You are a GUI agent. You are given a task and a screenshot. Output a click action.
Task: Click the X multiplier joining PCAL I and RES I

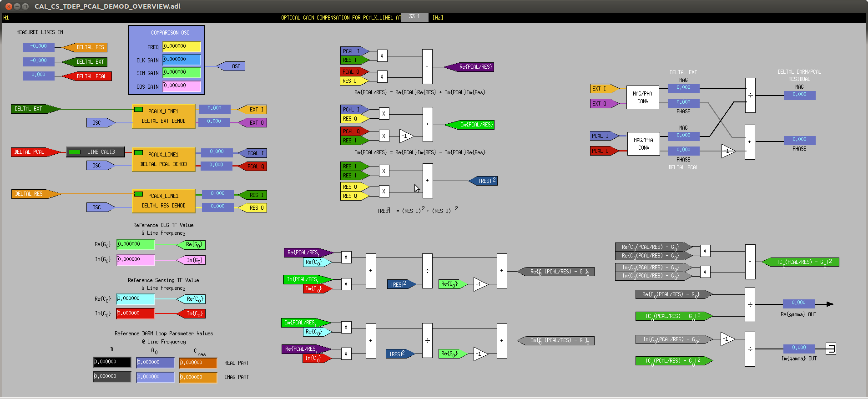[x=382, y=56]
